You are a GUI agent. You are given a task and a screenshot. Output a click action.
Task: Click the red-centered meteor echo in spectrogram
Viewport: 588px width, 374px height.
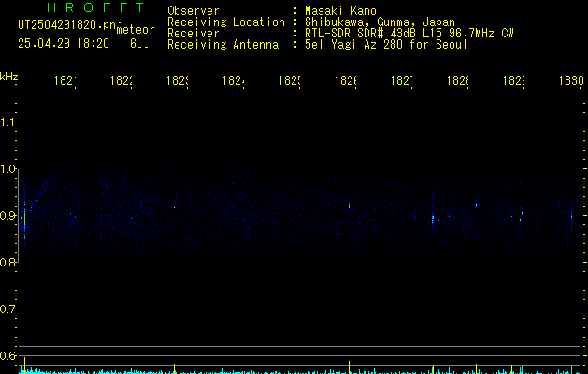point(349,206)
